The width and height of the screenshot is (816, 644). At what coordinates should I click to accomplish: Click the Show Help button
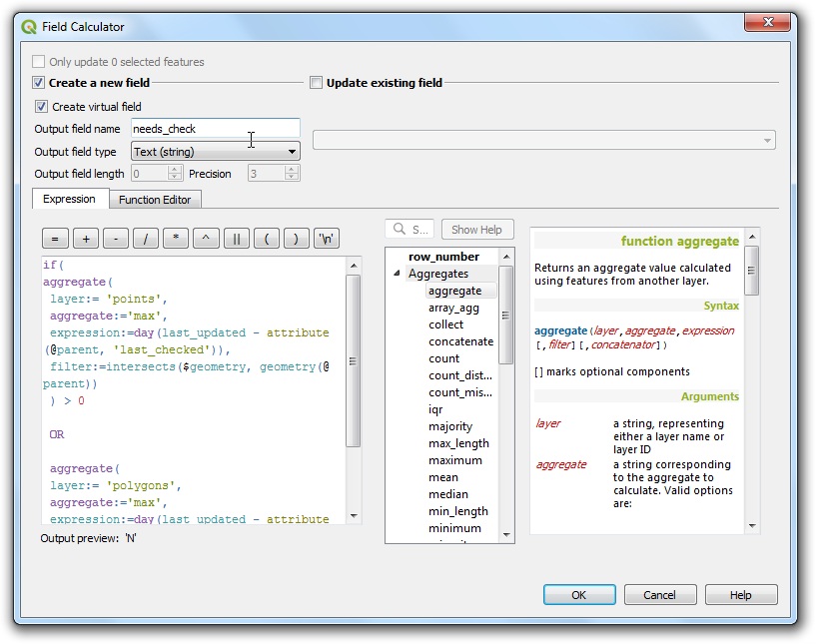click(x=476, y=230)
